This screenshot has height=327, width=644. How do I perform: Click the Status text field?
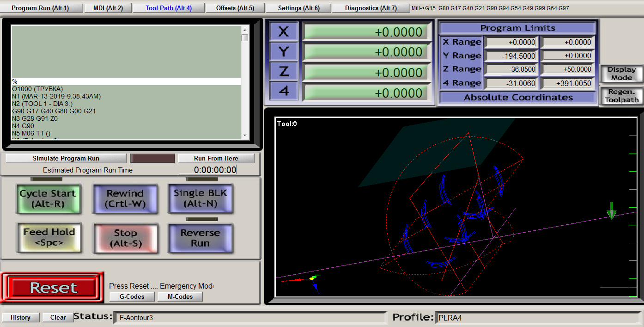pos(250,318)
